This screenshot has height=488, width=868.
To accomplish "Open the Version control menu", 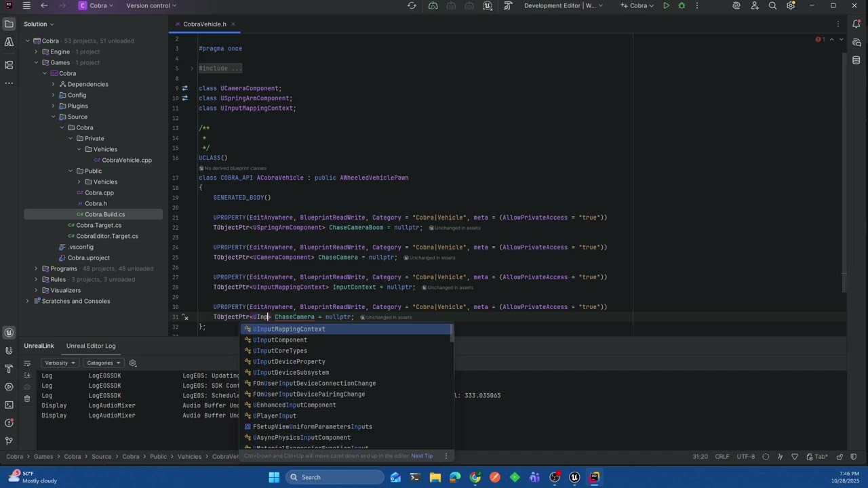I will (152, 5).
